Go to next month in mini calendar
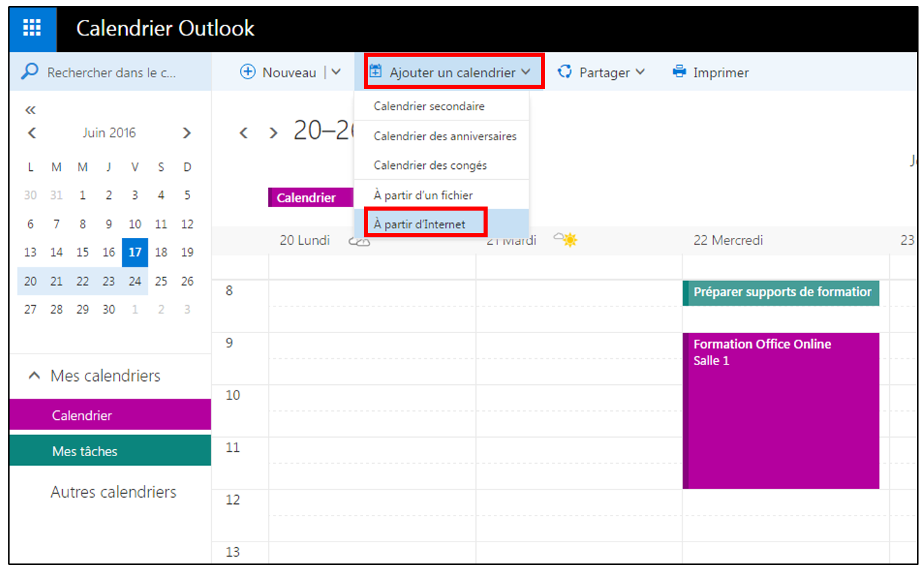The height and width of the screenshot is (571, 924). click(x=187, y=133)
